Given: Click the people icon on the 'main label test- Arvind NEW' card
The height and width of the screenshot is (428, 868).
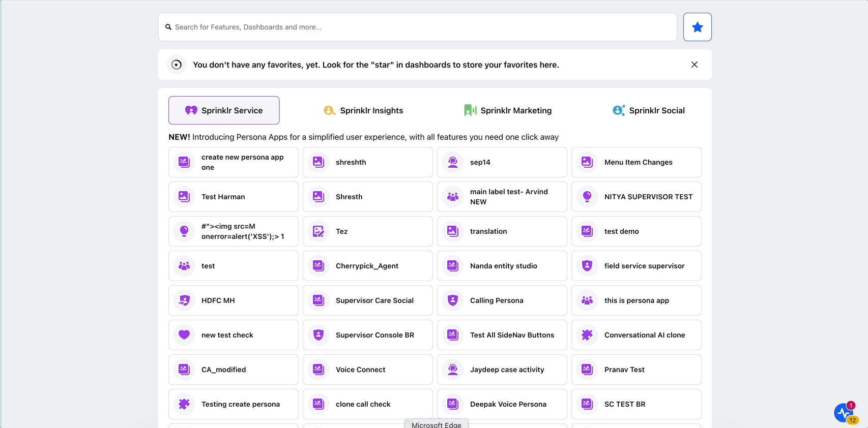Looking at the screenshot, I should (x=453, y=197).
